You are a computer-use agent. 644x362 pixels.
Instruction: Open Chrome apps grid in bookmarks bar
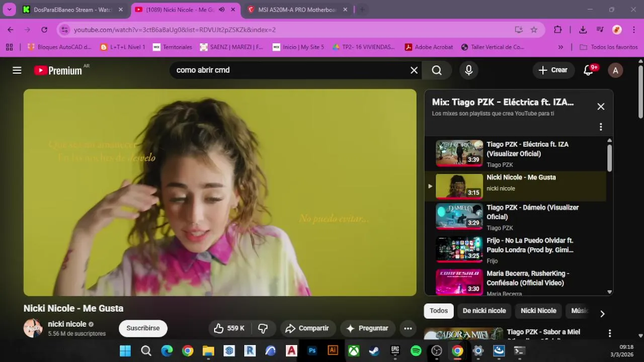pos(9,47)
